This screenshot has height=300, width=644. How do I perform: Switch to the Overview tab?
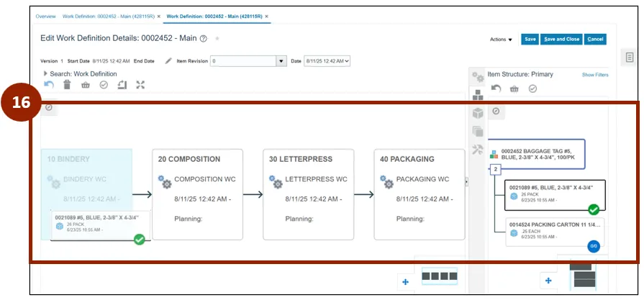[45, 17]
